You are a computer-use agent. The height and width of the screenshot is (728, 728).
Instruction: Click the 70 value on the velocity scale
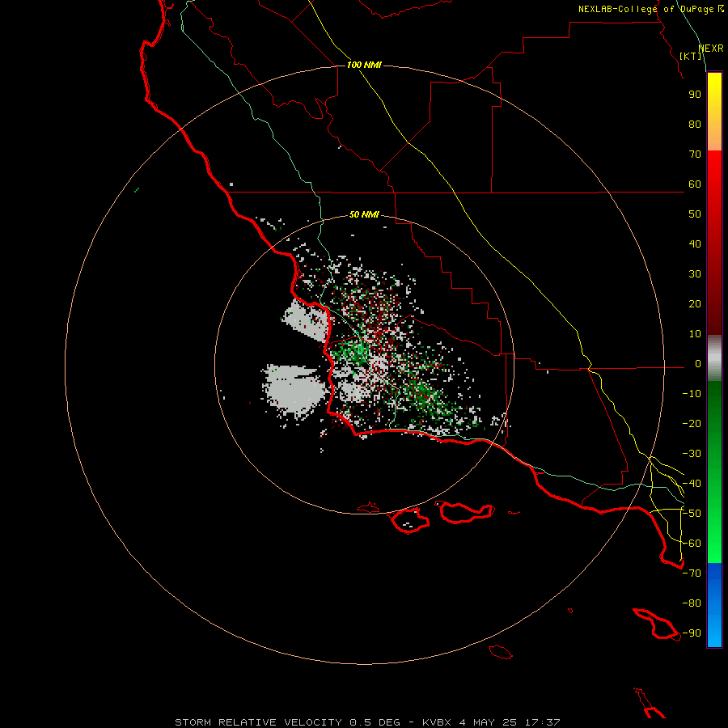pyautogui.click(x=695, y=154)
